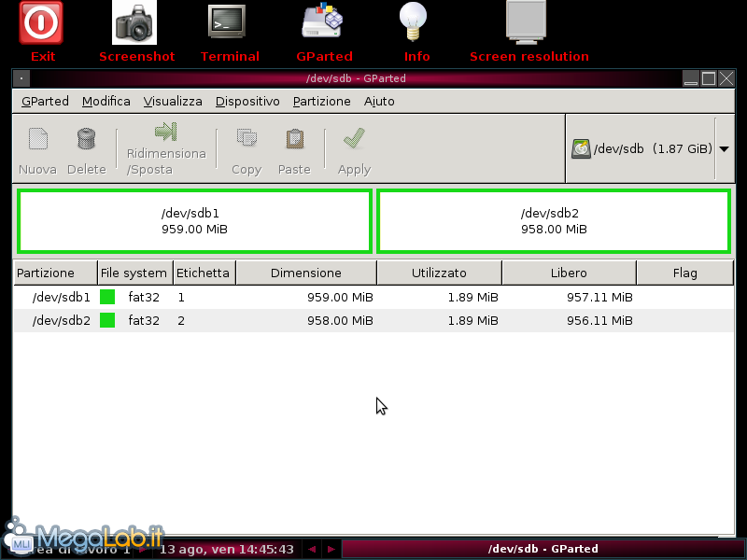Click the fat32 text in the sdb1 row

(144, 297)
